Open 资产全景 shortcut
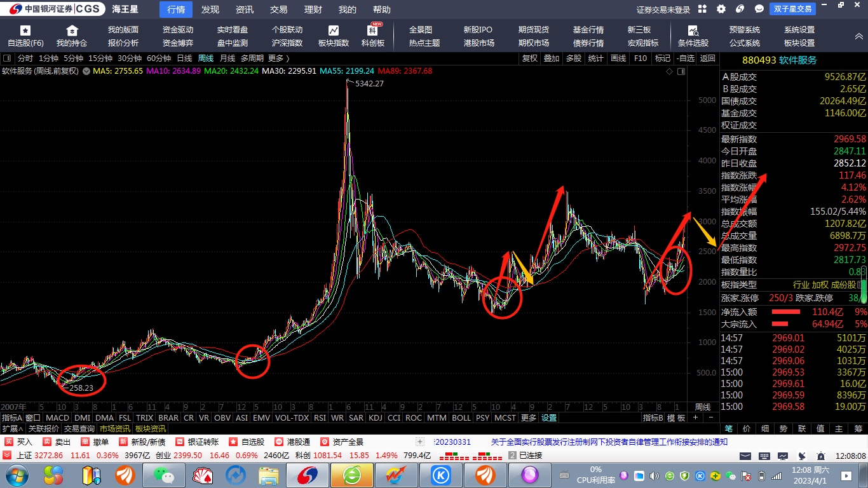The width and height of the screenshot is (868, 488). (342, 442)
